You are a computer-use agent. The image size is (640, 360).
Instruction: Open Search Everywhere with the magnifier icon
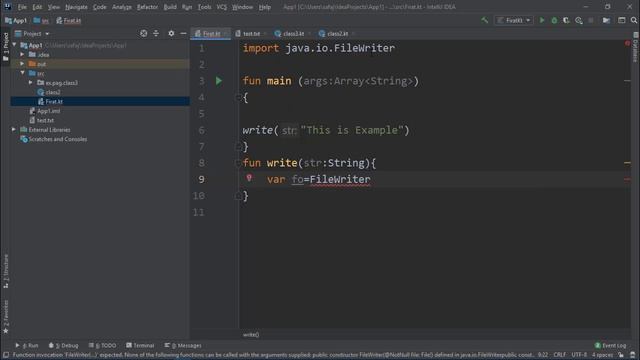(634, 20)
